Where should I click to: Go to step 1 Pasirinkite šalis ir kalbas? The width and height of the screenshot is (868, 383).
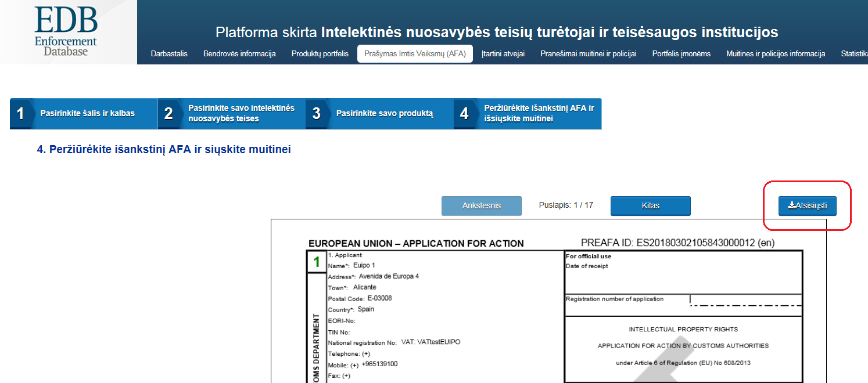tap(84, 113)
